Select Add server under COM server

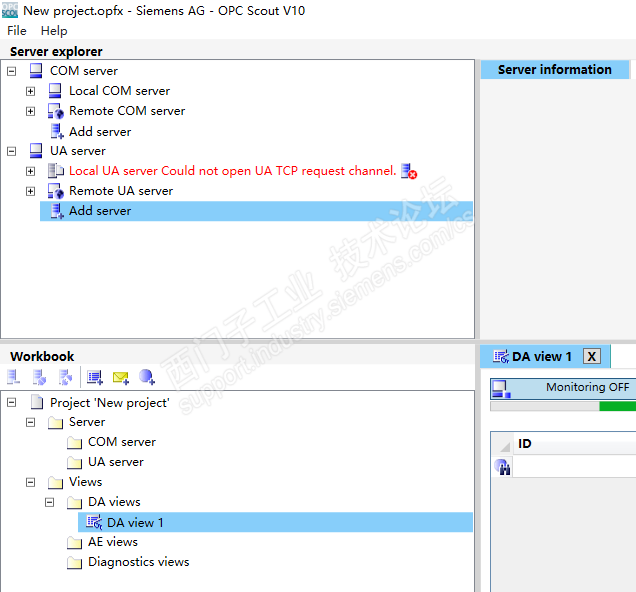[100, 132]
